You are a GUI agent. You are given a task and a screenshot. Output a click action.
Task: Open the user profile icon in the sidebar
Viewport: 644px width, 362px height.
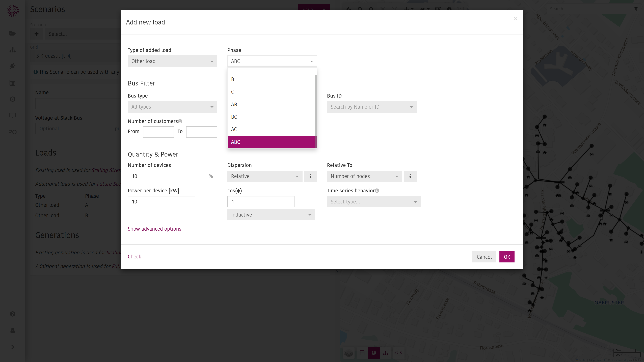tap(13, 330)
